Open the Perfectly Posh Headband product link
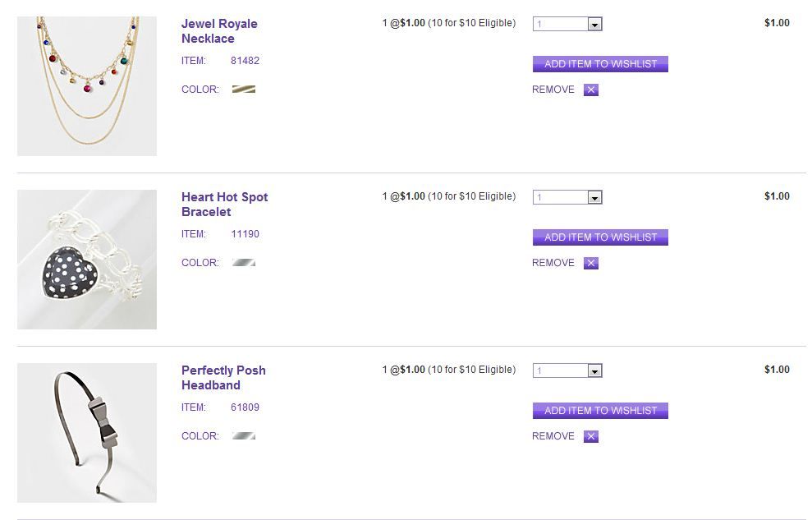The image size is (812, 520). 223,378
